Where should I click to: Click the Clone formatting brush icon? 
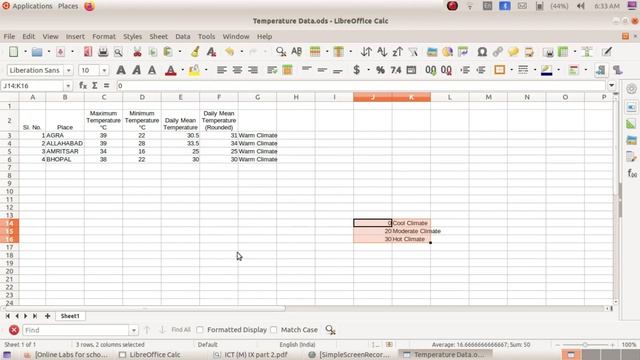(x=196, y=52)
